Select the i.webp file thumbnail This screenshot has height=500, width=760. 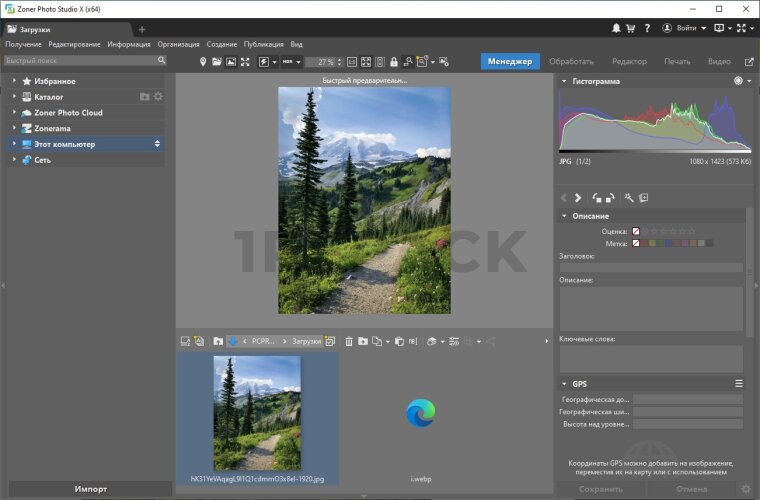[x=419, y=415]
